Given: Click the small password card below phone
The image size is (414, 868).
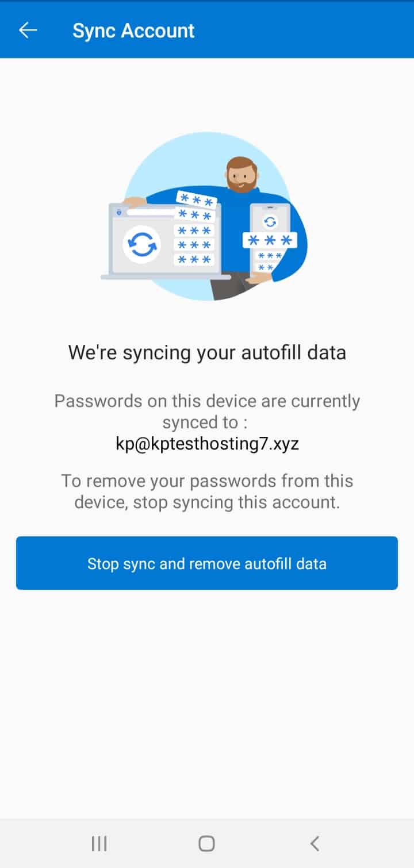Looking at the screenshot, I should click(x=269, y=256).
